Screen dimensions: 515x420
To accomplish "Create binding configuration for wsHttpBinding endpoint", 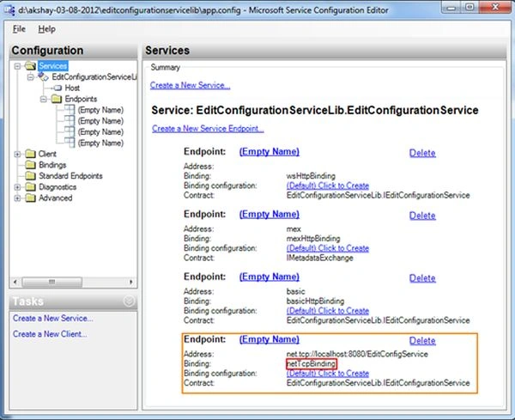I will point(328,186).
